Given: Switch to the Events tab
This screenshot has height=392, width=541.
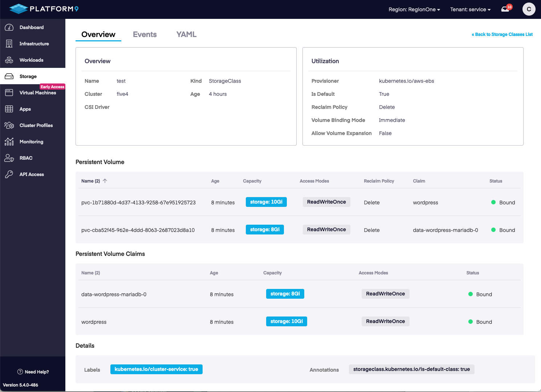Looking at the screenshot, I should tap(145, 34).
